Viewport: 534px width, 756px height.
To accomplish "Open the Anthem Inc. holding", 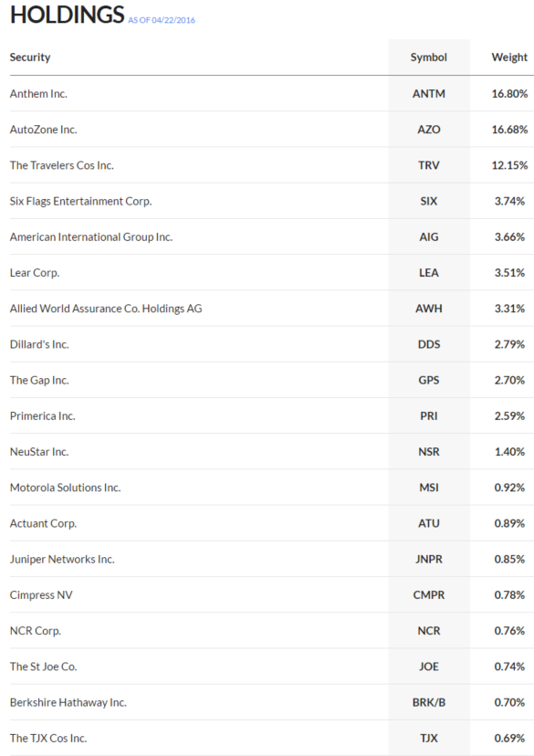I will click(38, 93).
